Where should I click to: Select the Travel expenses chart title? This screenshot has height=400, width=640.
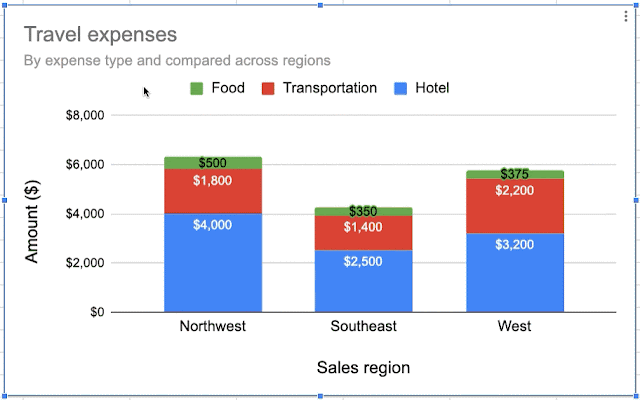point(100,34)
